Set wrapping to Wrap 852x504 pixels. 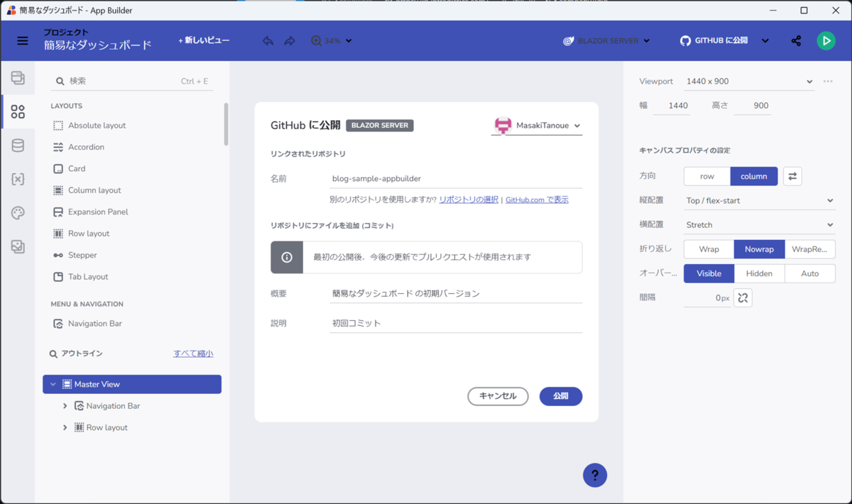coord(709,249)
